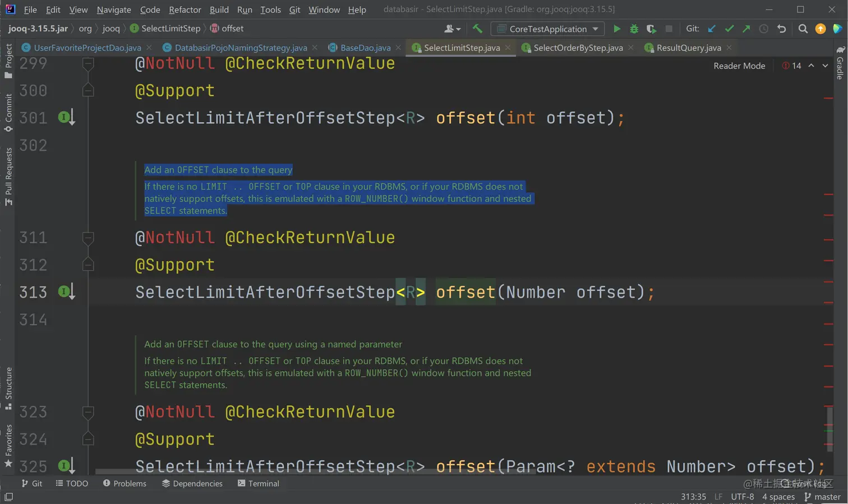848x504 pixels.
Task: Collapse fold marker at line 324
Action: click(x=88, y=438)
